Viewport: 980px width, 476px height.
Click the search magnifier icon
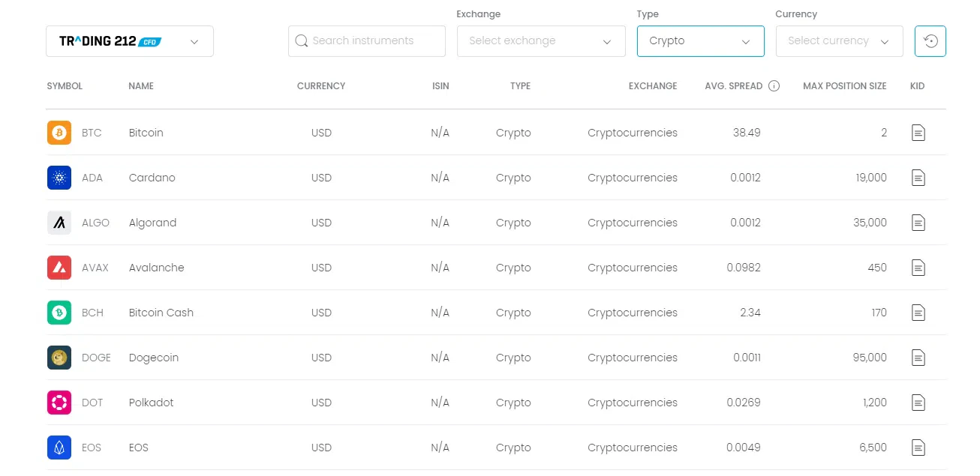(302, 41)
